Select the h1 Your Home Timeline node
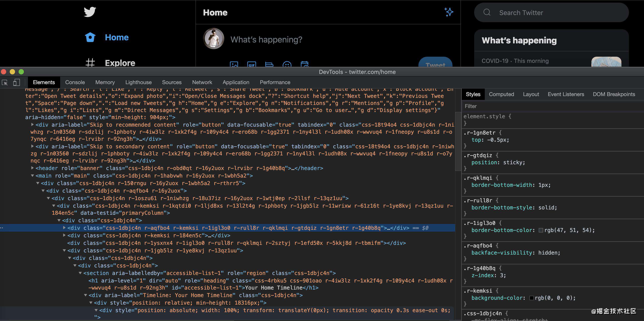 click(x=270, y=284)
